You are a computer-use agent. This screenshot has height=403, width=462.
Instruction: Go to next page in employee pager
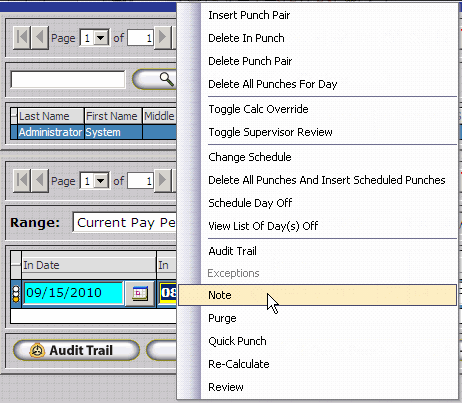(x=163, y=38)
